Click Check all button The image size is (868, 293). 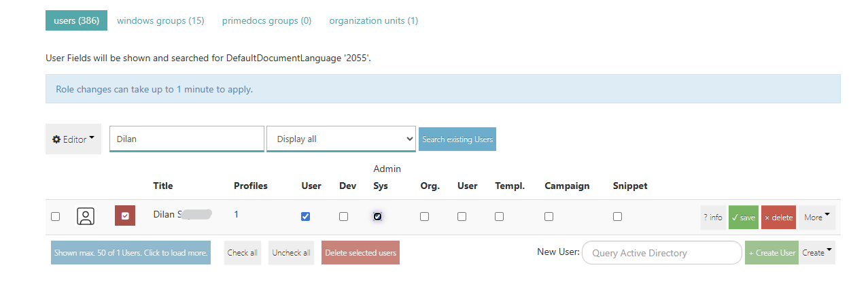(243, 252)
